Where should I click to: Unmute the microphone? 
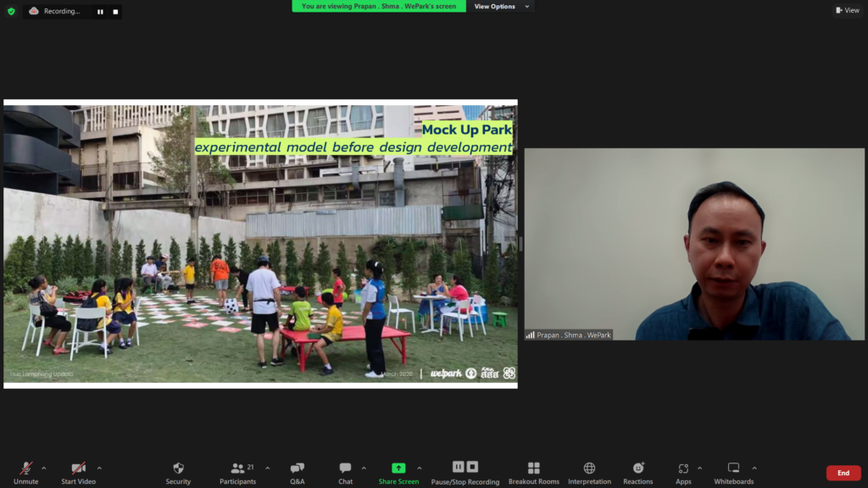coord(26,469)
